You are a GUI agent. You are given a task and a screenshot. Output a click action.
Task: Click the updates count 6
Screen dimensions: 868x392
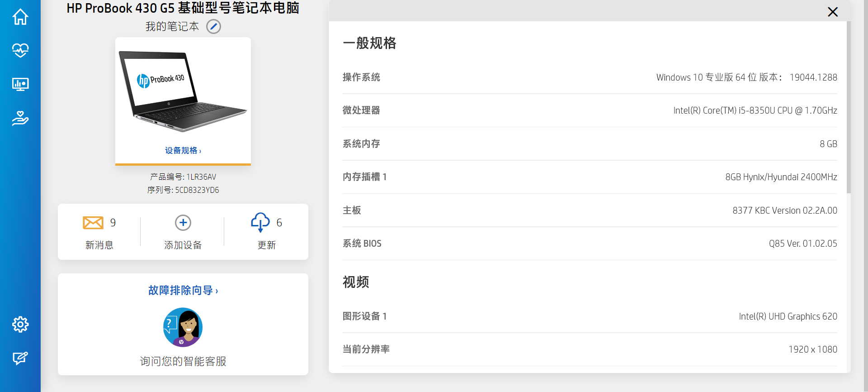[279, 223]
